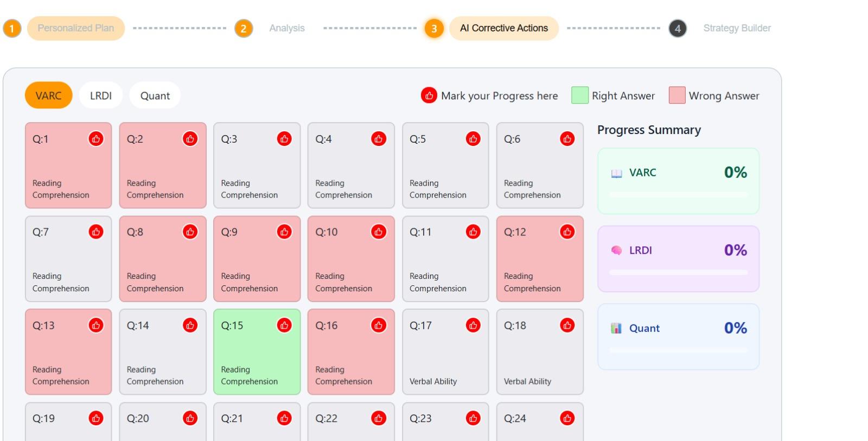868x441 pixels.
Task: Switch to the Quant tab
Action: (x=155, y=95)
